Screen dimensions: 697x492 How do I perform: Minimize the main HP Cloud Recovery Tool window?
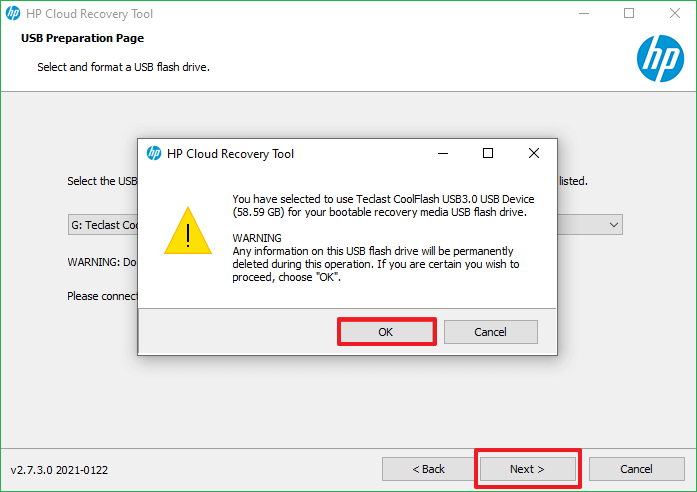tap(584, 14)
